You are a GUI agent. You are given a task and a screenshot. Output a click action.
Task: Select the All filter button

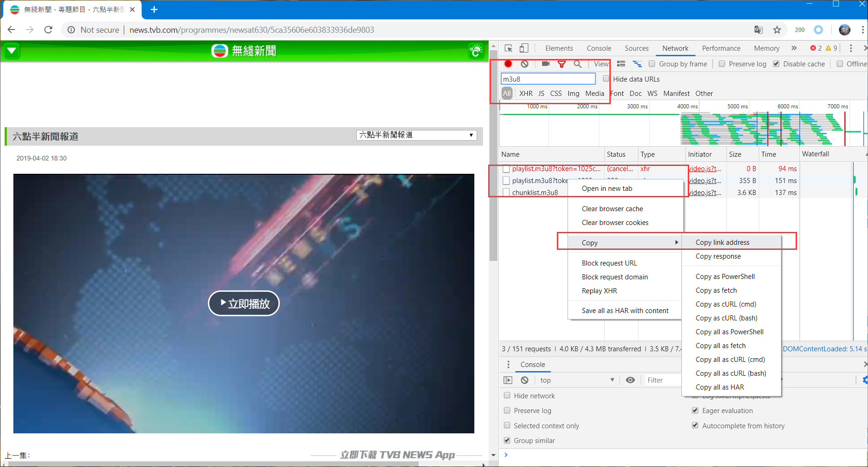[x=507, y=94]
